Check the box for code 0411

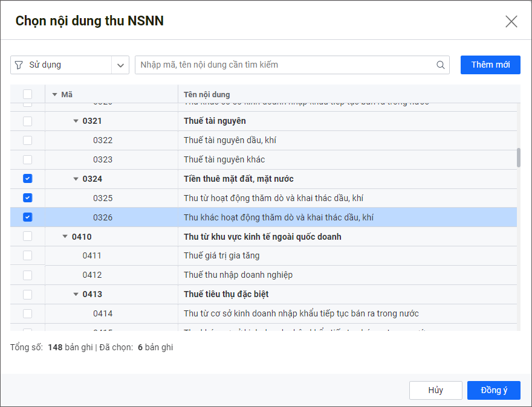coord(28,256)
